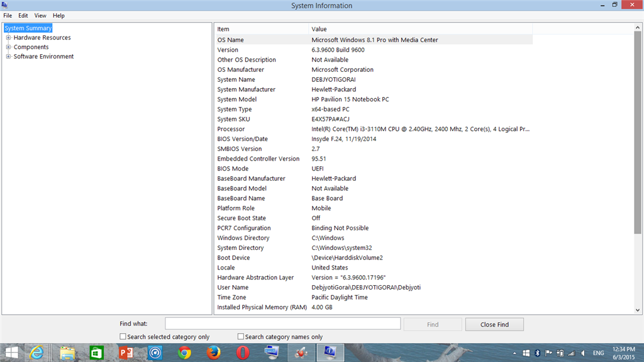This screenshot has width=644, height=362.
Task: Open the Action Center flag icon
Action: (x=548, y=353)
